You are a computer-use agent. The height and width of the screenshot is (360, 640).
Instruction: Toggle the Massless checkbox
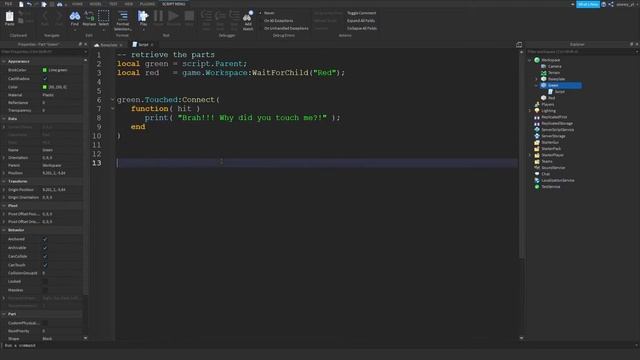[45, 290]
